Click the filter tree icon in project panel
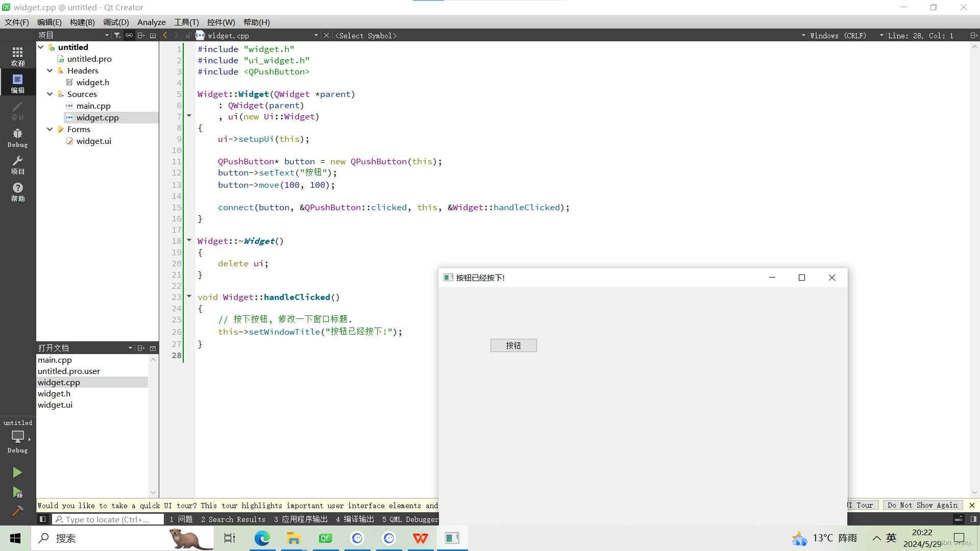This screenshot has width=980, height=551. pos(117,35)
